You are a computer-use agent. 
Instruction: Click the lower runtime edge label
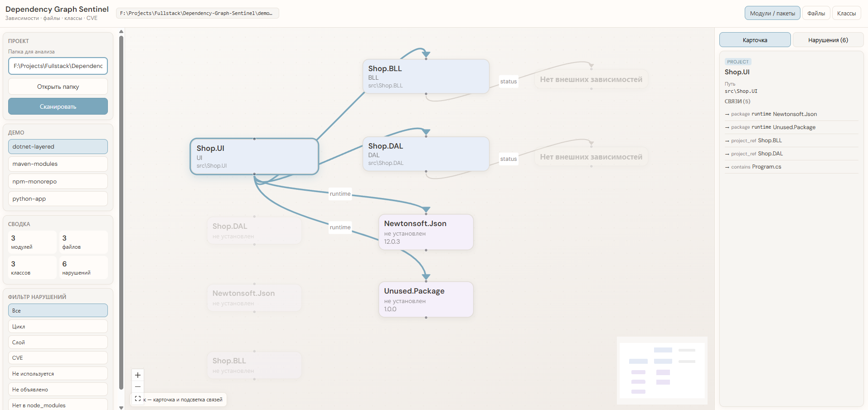[340, 227]
